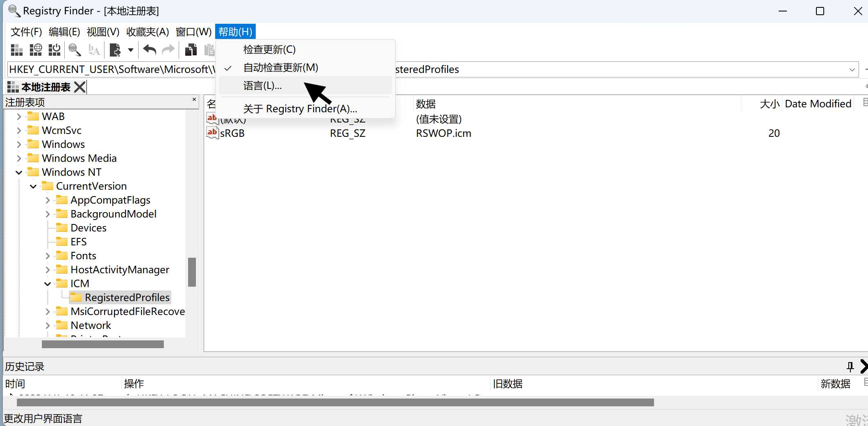868x426 pixels.
Task: Expand the Windows tree node
Action: [19, 145]
